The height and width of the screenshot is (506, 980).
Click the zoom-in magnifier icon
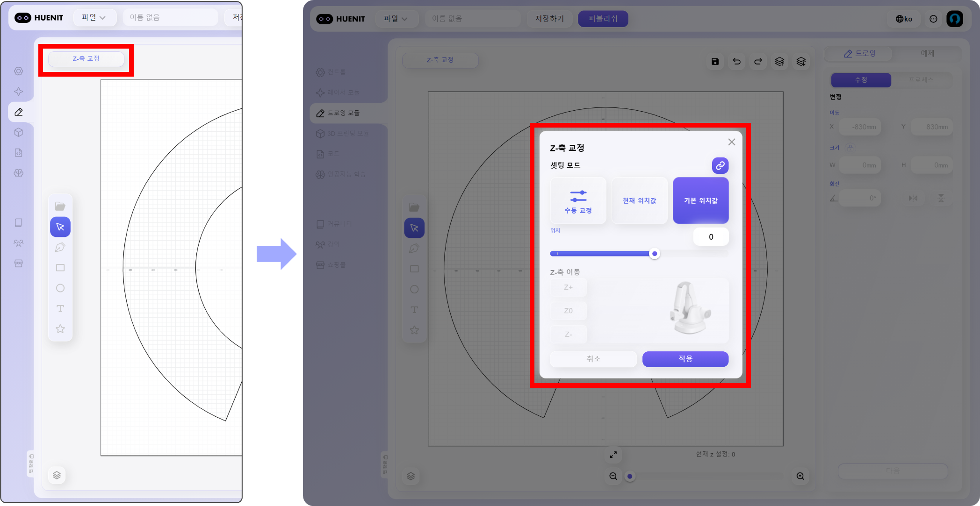(x=800, y=476)
